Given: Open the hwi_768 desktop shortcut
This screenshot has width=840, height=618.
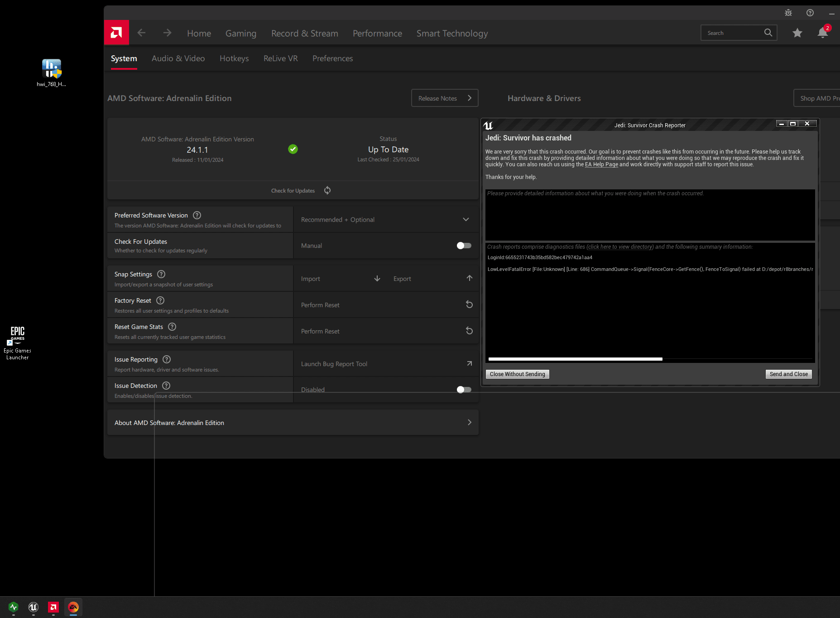Looking at the screenshot, I should pos(52,72).
